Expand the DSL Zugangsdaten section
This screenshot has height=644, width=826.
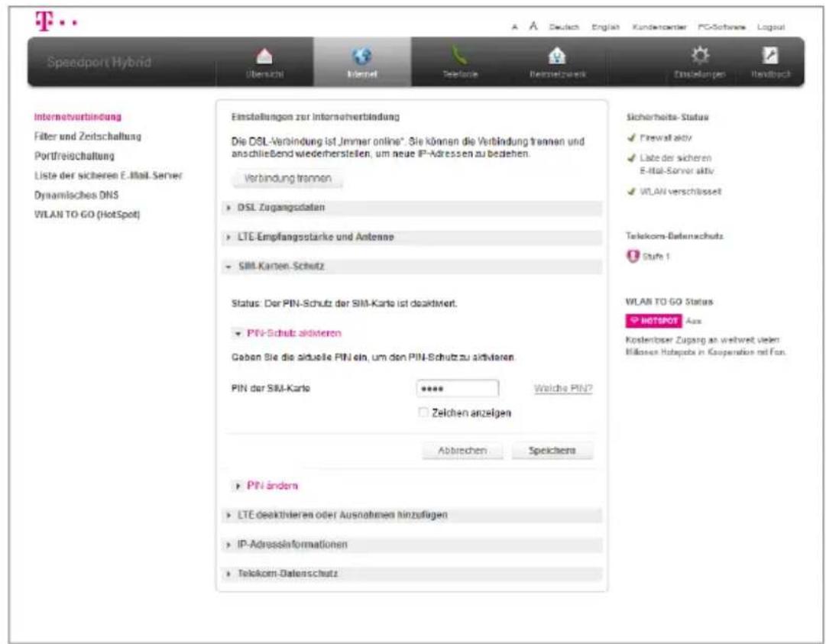[x=412, y=208]
